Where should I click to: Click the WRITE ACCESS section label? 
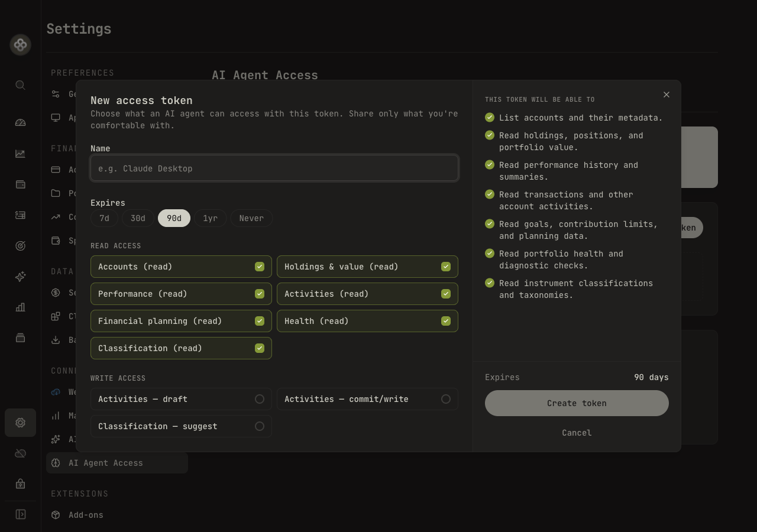click(118, 378)
